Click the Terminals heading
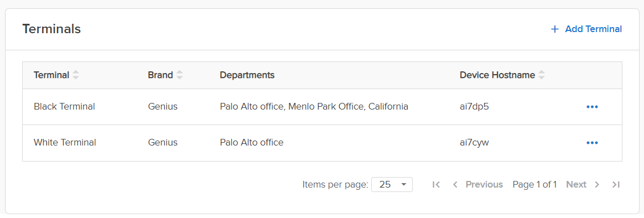This screenshot has height=218, width=644. pos(51,29)
